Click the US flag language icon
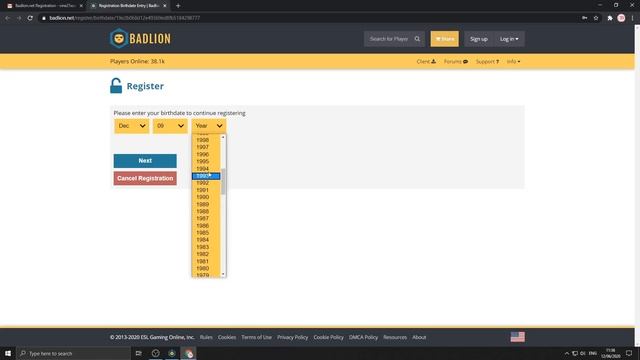The height and width of the screenshot is (360, 640). point(518,337)
